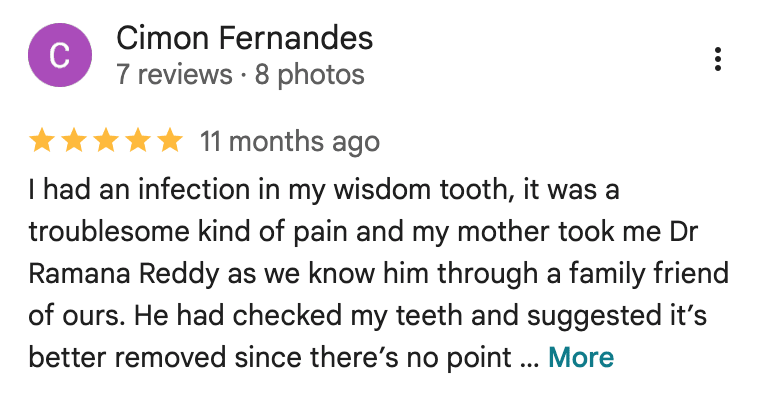The width and height of the screenshot is (766, 406).
Task: Open Cimon Fernandes' profile name link
Action: (x=245, y=39)
